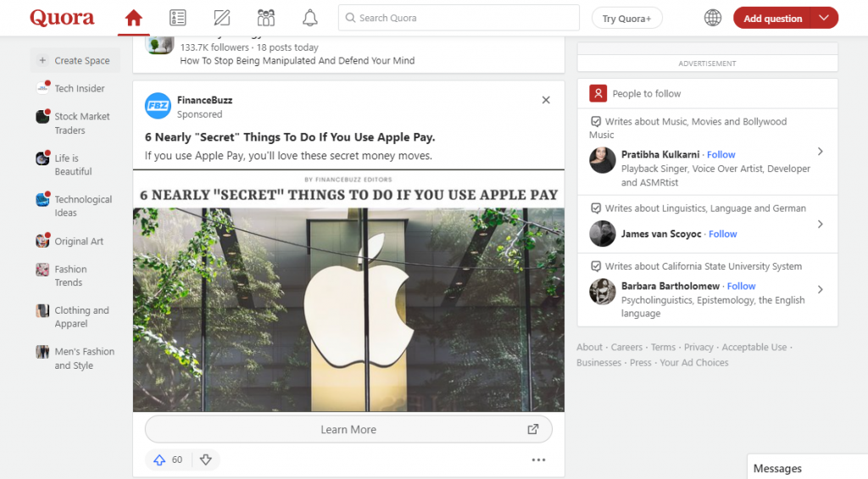The image size is (868, 479).
Task: Open the Your Ad Choices link
Action: click(x=694, y=363)
